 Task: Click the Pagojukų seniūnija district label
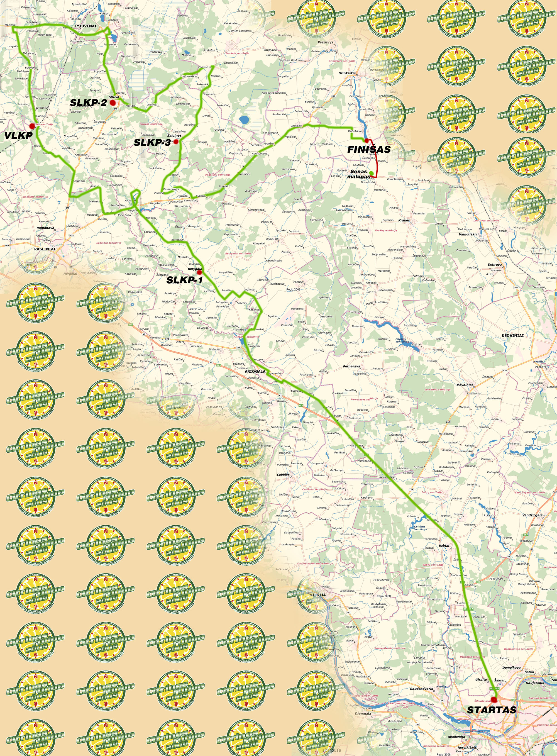[218, 175]
